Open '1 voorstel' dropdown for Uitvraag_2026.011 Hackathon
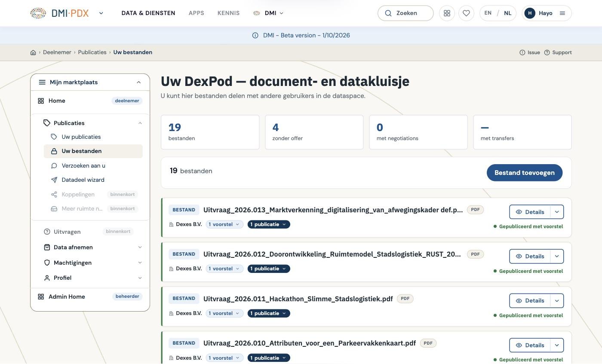The image size is (602, 364). (x=224, y=313)
